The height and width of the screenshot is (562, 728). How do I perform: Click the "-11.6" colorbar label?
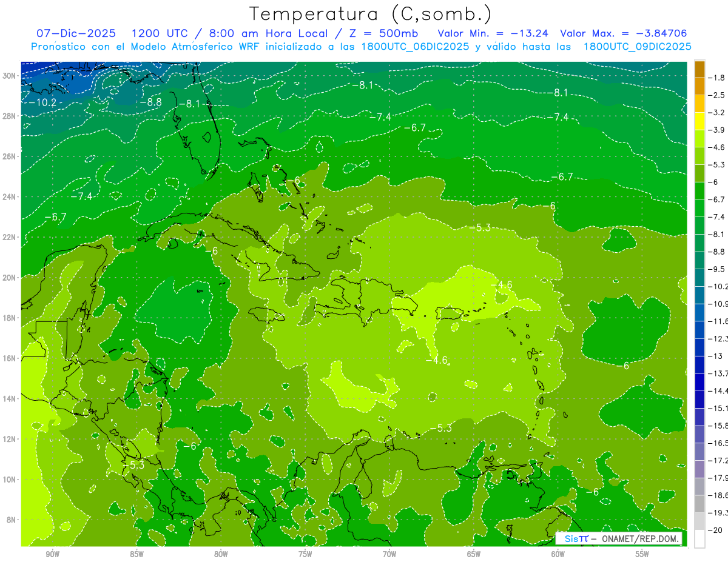tap(718, 321)
